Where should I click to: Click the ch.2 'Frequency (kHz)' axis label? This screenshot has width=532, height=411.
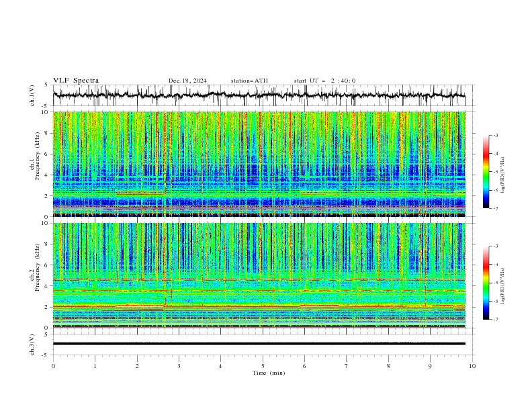coord(37,267)
